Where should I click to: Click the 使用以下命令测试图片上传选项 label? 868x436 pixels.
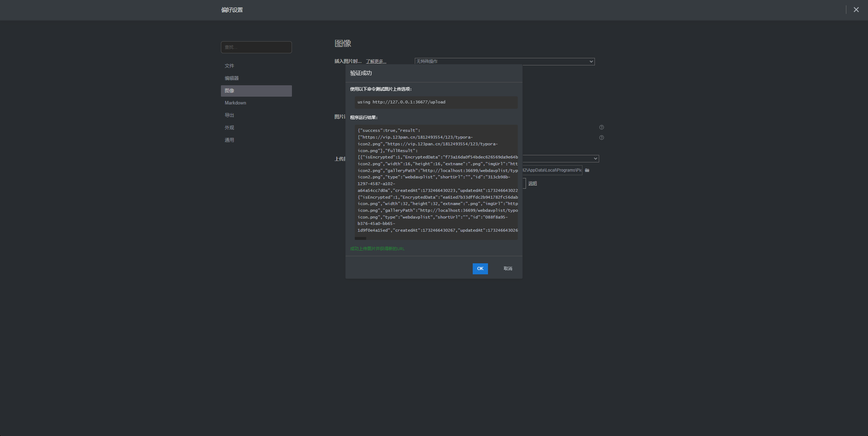click(x=381, y=89)
